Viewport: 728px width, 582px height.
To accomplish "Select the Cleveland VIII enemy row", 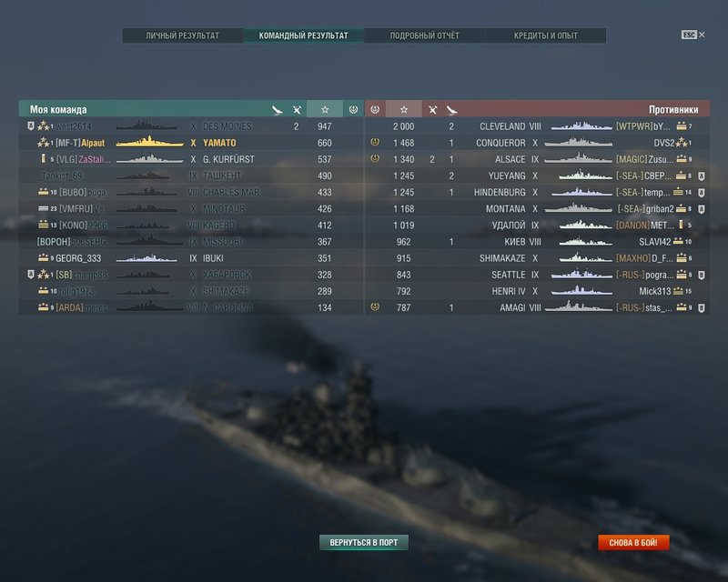I will click(x=537, y=126).
